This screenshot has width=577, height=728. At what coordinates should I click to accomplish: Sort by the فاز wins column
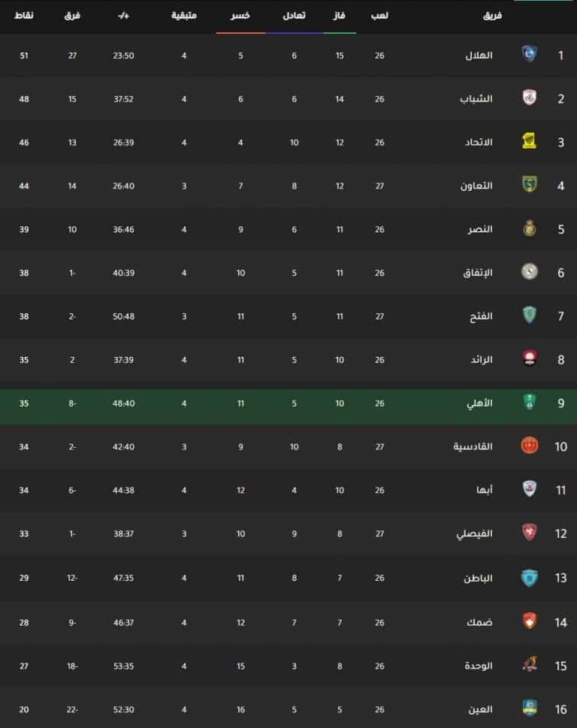[340, 15]
